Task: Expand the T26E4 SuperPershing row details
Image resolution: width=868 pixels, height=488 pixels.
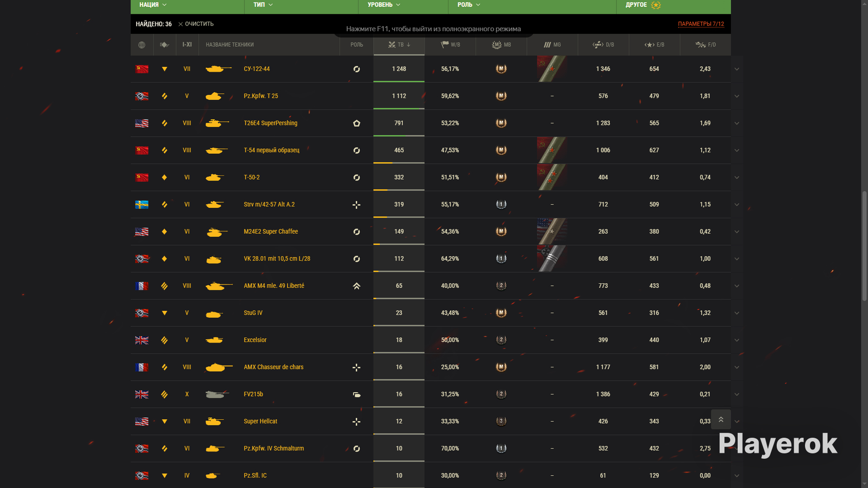Action: click(737, 123)
